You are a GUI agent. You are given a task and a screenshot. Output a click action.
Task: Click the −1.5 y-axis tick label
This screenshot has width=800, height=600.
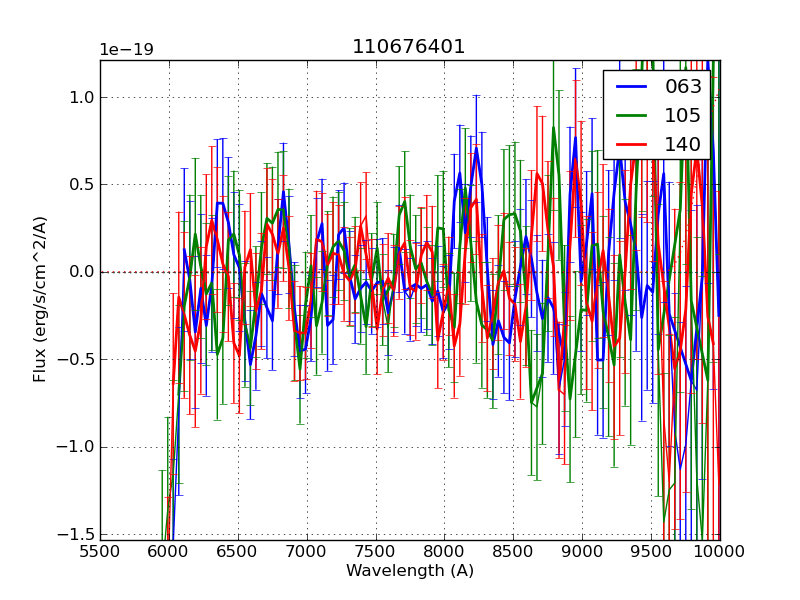pos(75,534)
